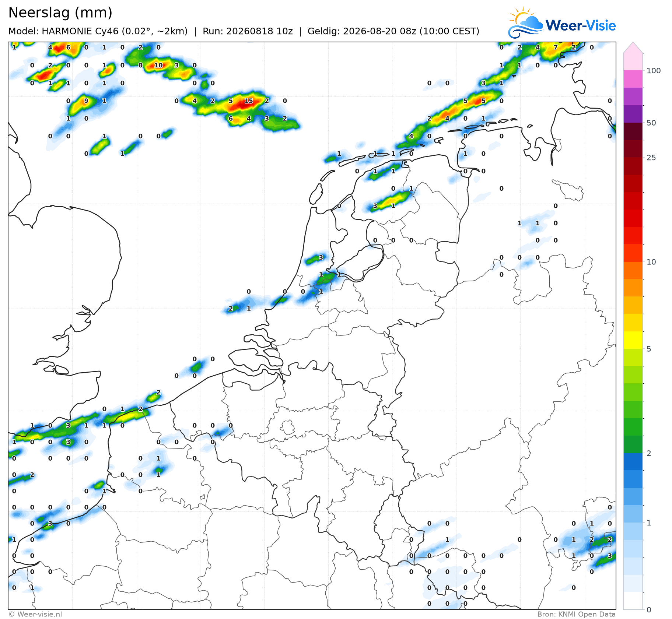This screenshot has height=619, width=672.
Task: Click the Geldig 10:00 CEST timestamp
Action: coord(393,31)
